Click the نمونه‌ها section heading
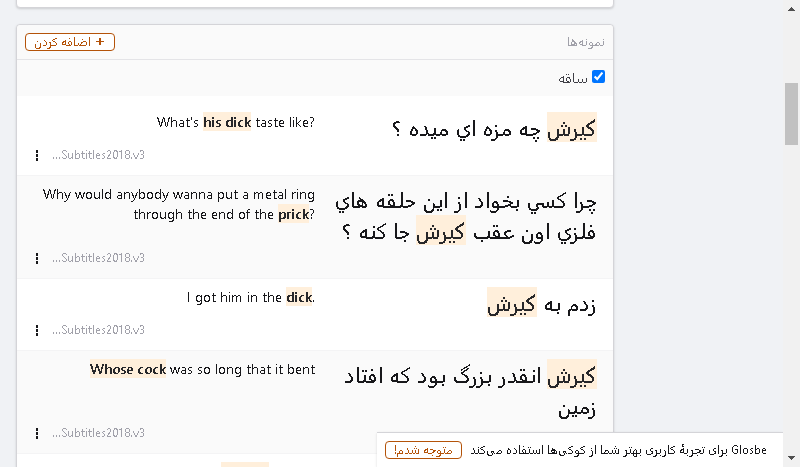Image resolution: width=800 pixels, height=467 pixels. tap(586, 42)
